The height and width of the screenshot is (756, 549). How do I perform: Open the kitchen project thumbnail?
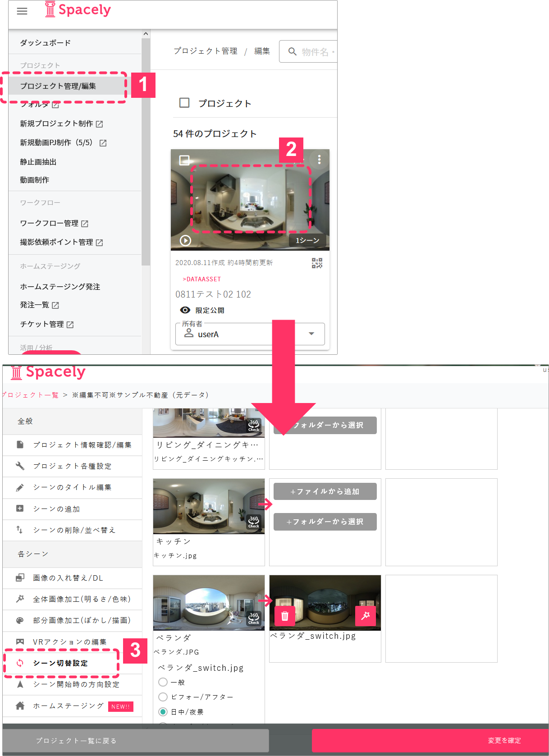[250, 200]
